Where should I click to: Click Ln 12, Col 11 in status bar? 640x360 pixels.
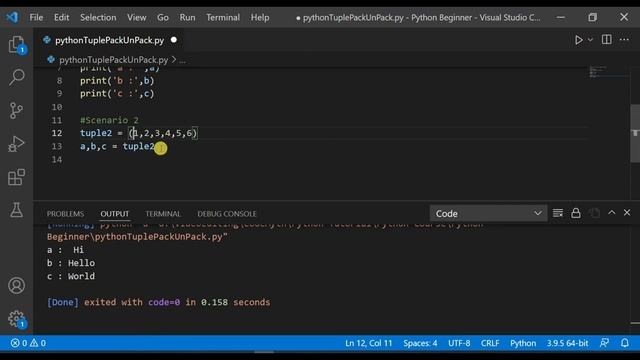369,343
